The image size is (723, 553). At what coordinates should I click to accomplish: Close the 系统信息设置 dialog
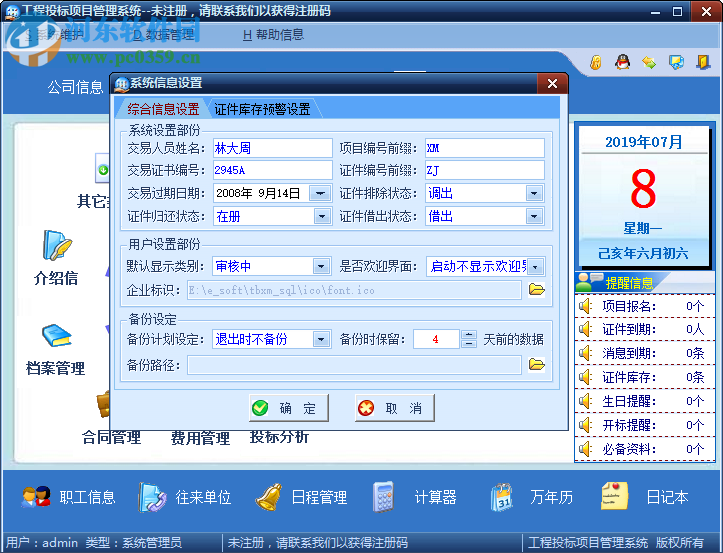click(x=552, y=83)
